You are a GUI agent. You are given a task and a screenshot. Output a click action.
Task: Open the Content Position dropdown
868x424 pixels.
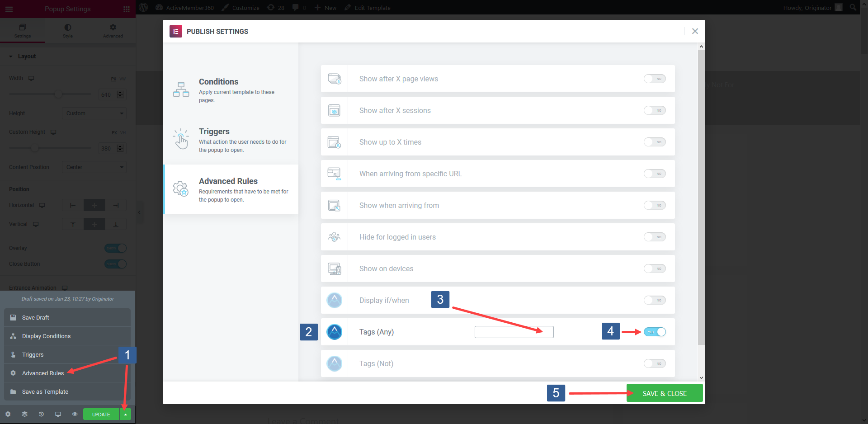pos(94,167)
